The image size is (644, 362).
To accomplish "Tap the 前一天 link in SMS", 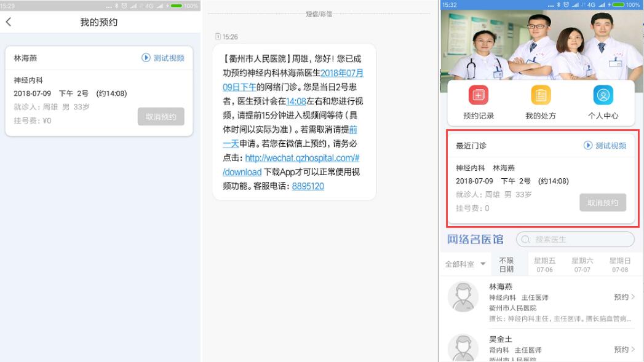I will pyautogui.click(x=290, y=136).
